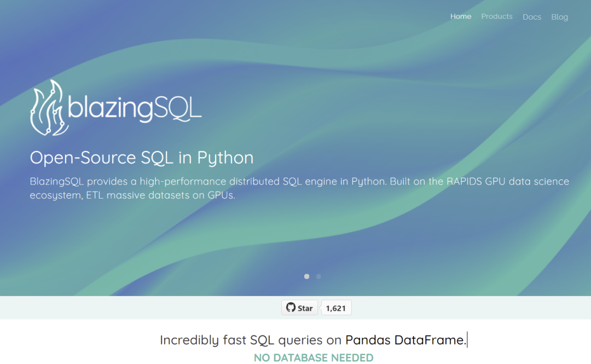Image resolution: width=591 pixels, height=364 pixels.
Task: Click the GitHub Star button
Action: click(x=300, y=308)
